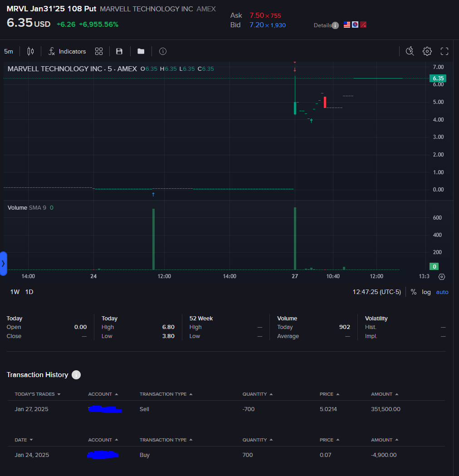Sort today's trades by QUANTITY
459x476 pixels.
pos(258,394)
